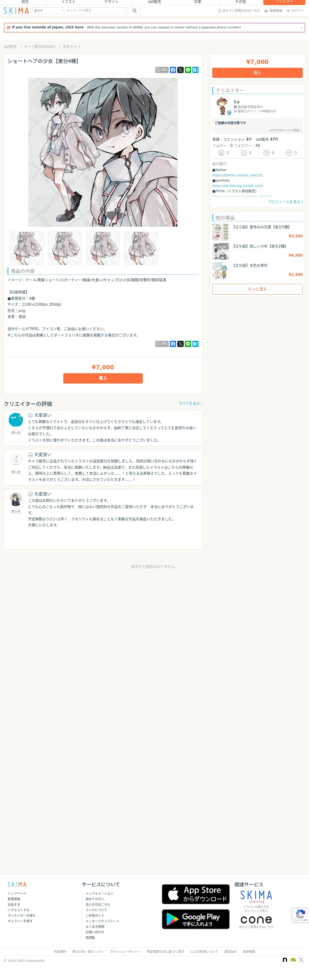Select the fourth expression variant thumbnail
This screenshot has width=309, height=980.
pyautogui.click(x=141, y=248)
